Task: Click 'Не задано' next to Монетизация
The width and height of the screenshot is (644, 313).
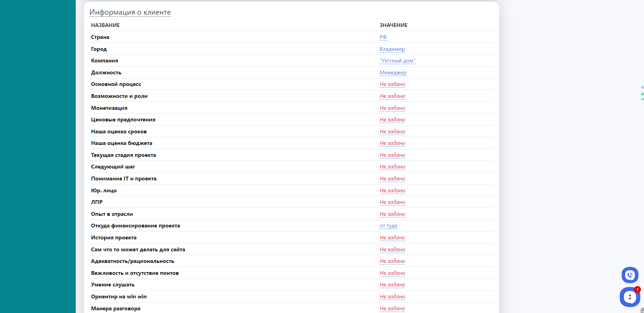Action: click(392, 108)
